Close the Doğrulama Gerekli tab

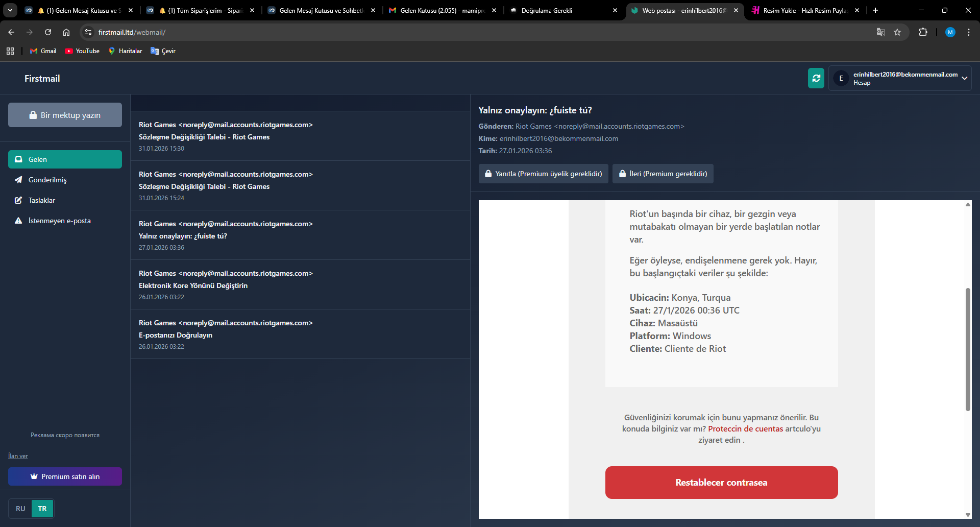(615, 10)
